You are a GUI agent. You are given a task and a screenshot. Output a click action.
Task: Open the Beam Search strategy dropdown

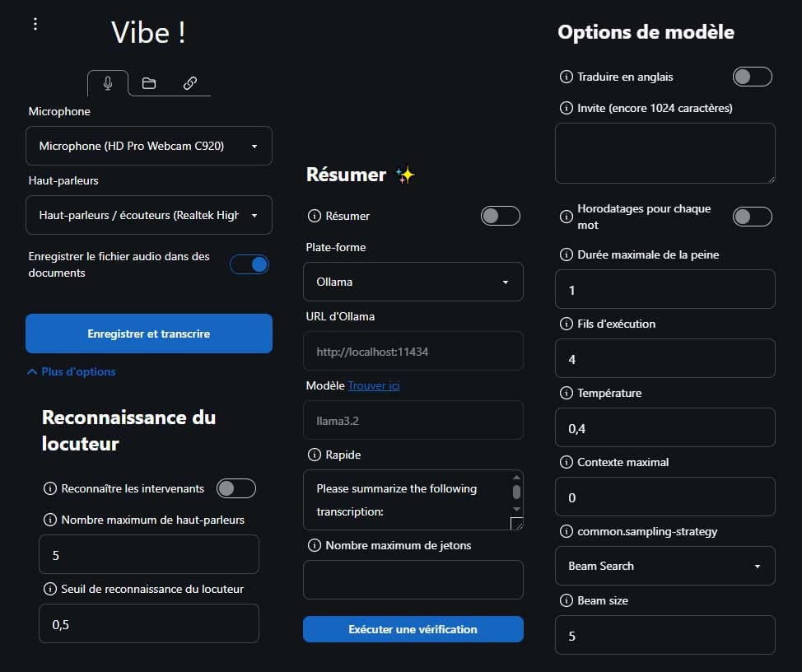[664, 566]
